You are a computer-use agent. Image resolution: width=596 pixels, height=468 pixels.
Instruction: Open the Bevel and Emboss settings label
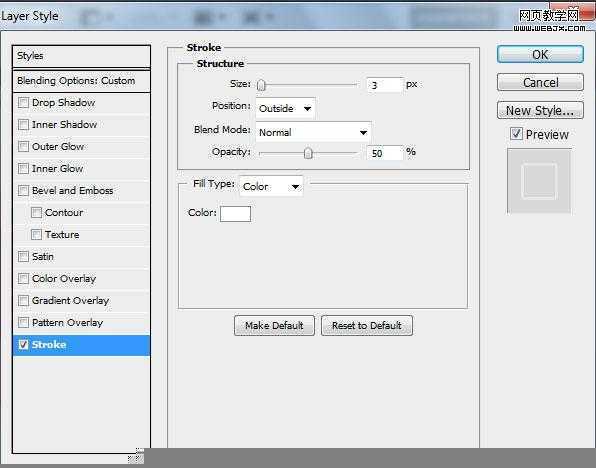[73, 190]
